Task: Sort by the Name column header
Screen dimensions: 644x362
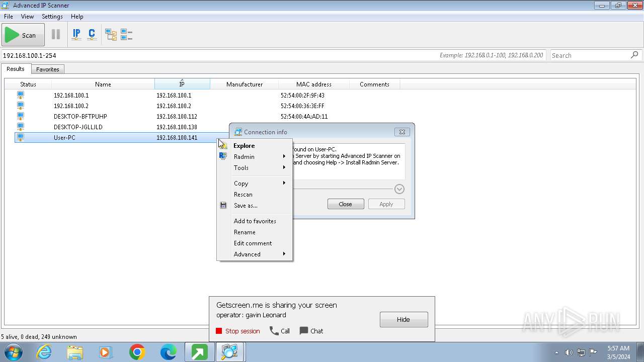Action: pos(103,84)
